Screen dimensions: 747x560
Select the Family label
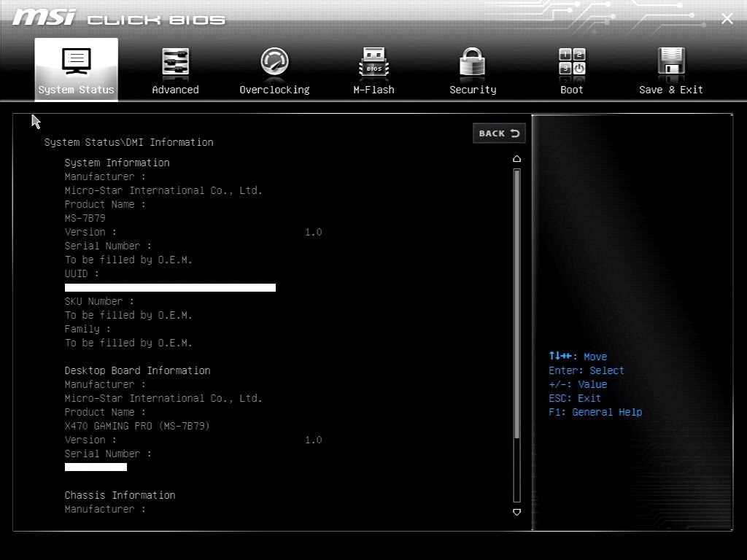tap(88, 329)
